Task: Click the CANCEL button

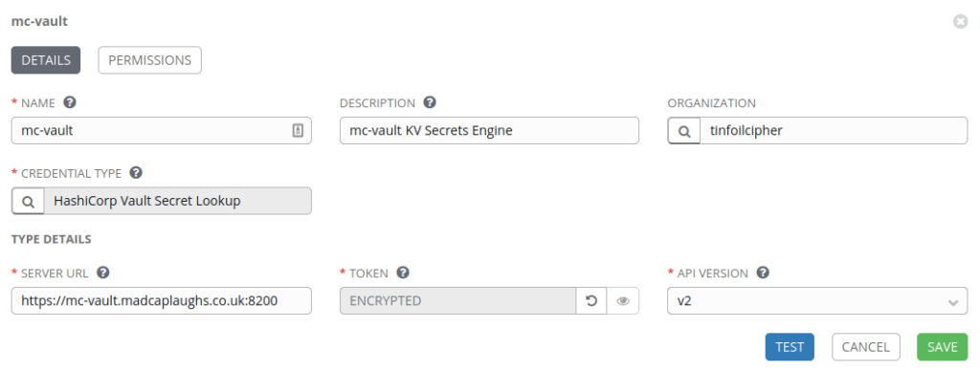Action: (x=865, y=347)
